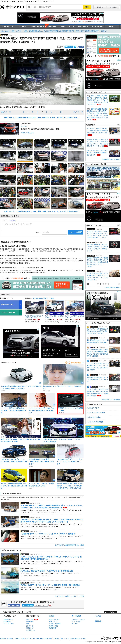Click the コメントを送信 button
This screenshot has width=121, height=644.
pos(75,232)
